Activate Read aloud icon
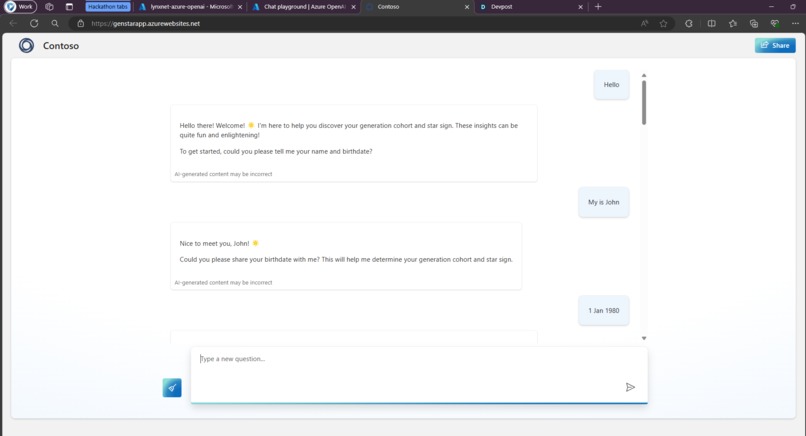Image resolution: width=806 pixels, height=436 pixels. click(644, 23)
